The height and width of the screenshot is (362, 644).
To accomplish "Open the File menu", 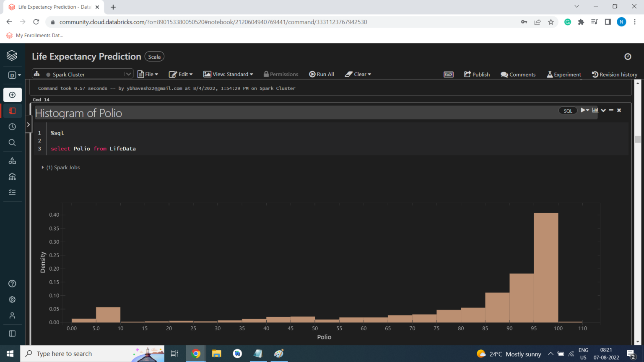I will click(148, 74).
